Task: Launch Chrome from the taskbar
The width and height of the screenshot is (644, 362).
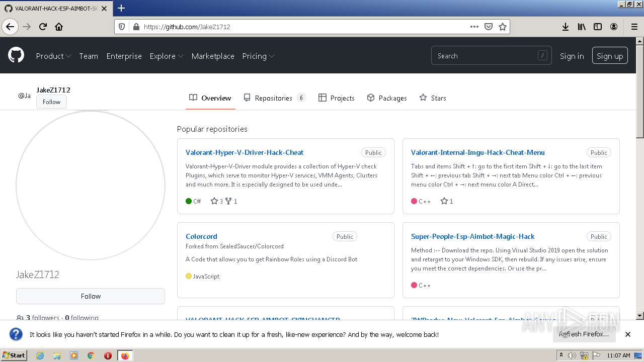Action: [91, 355]
